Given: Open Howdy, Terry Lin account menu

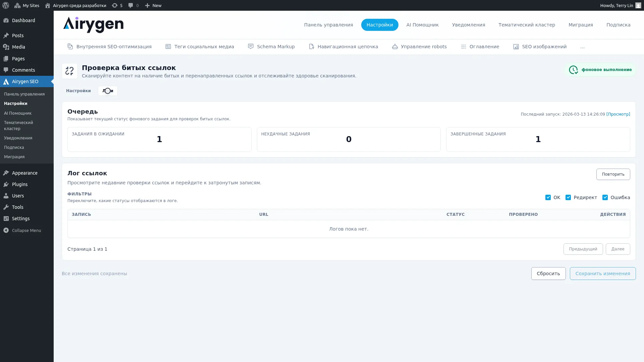Looking at the screenshot, I should tap(621, 5).
